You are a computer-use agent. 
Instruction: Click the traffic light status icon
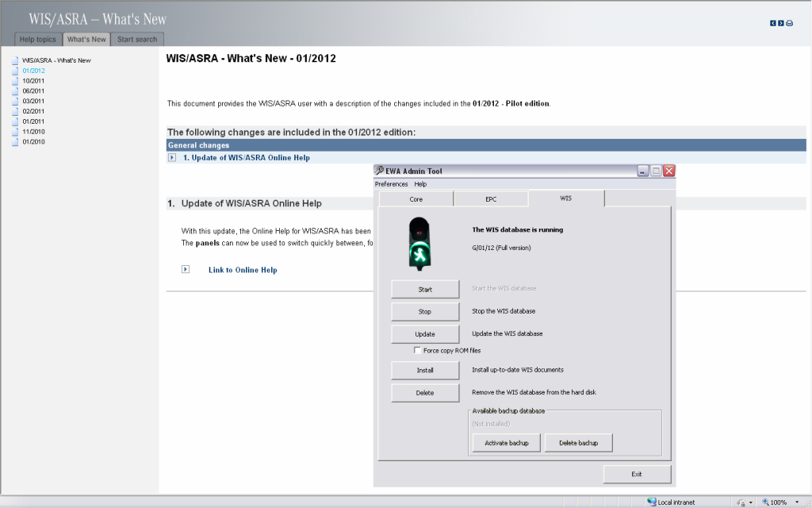tap(419, 244)
